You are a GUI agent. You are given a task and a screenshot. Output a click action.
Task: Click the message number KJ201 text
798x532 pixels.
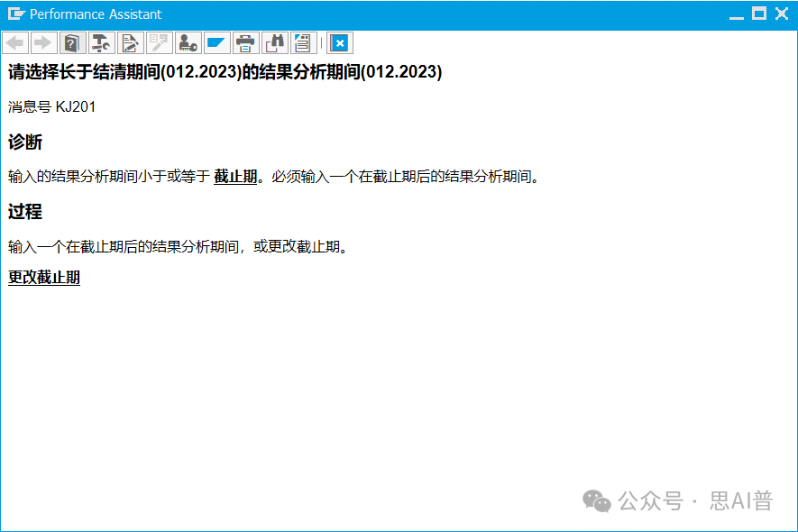[52, 107]
